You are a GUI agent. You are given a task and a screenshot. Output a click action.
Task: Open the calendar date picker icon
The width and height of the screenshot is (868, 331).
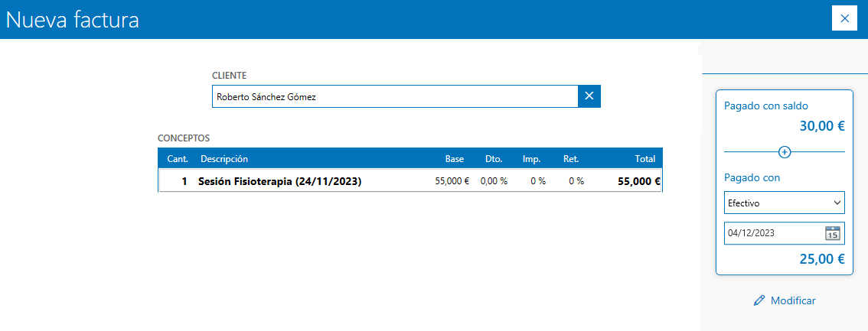(x=832, y=234)
